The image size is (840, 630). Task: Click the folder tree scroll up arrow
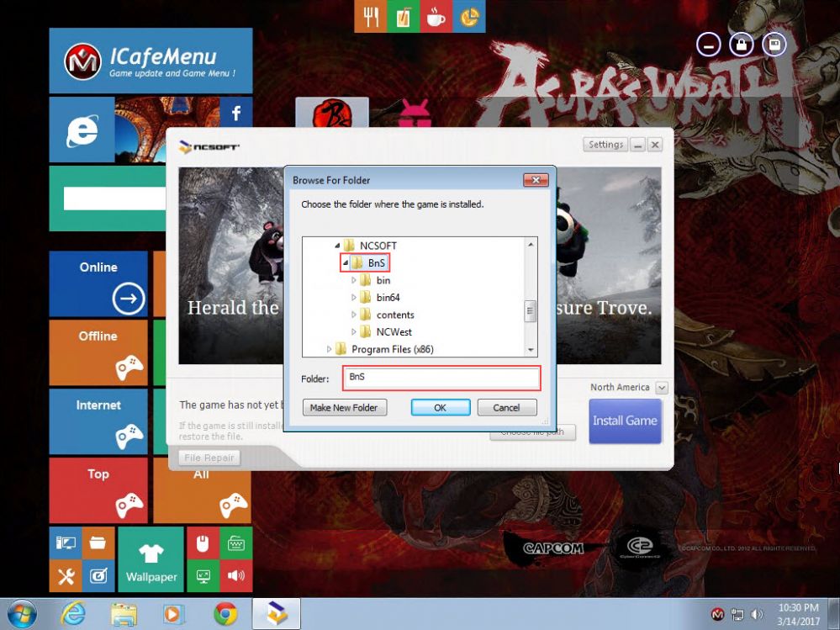point(531,244)
